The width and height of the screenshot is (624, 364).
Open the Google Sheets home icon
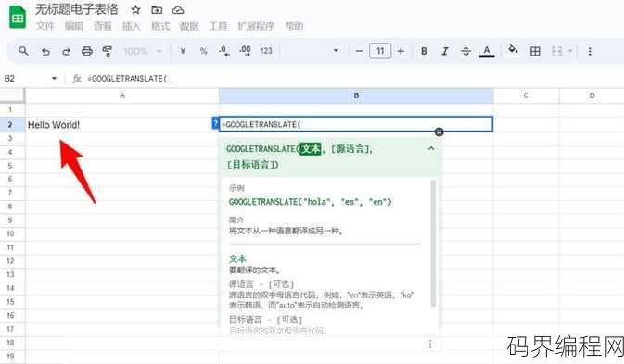click(x=18, y=18)
